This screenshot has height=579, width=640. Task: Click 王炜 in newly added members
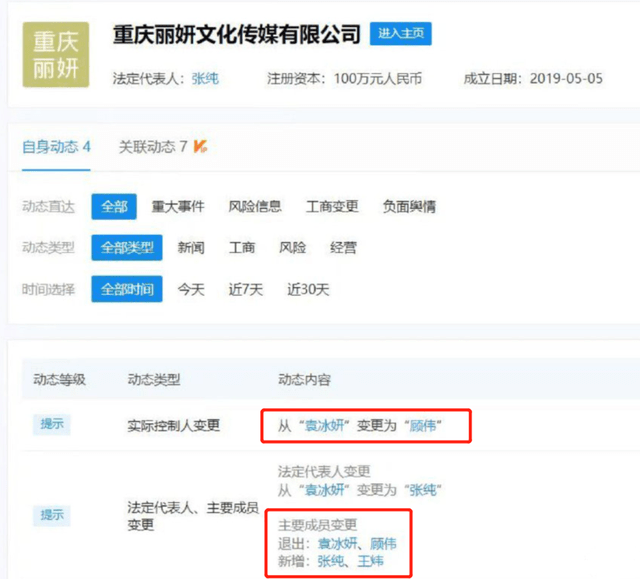click(x=371, y=561)
